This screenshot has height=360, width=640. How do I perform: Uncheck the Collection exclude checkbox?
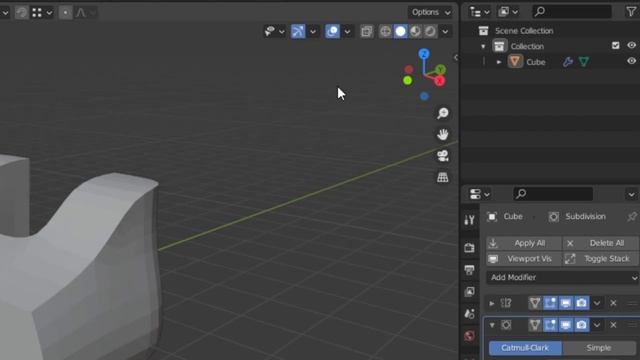click(616, 46)
